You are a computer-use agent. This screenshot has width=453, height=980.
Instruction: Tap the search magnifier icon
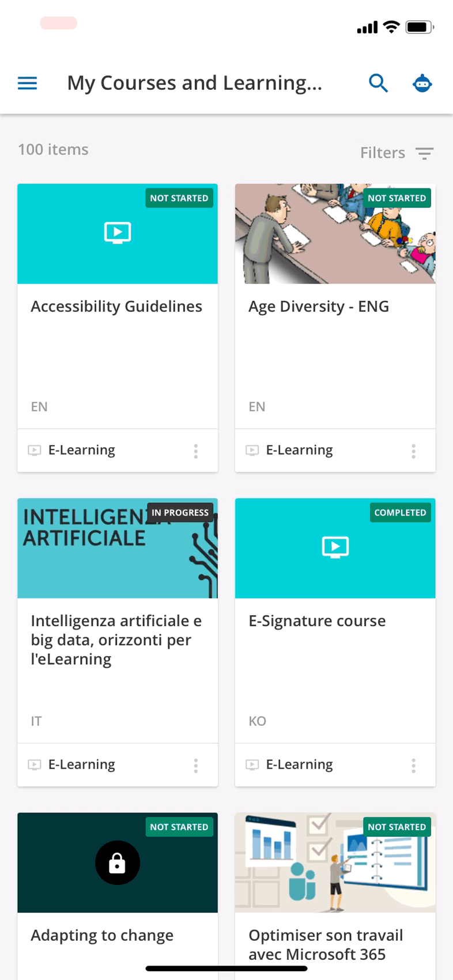click(378, 84)
